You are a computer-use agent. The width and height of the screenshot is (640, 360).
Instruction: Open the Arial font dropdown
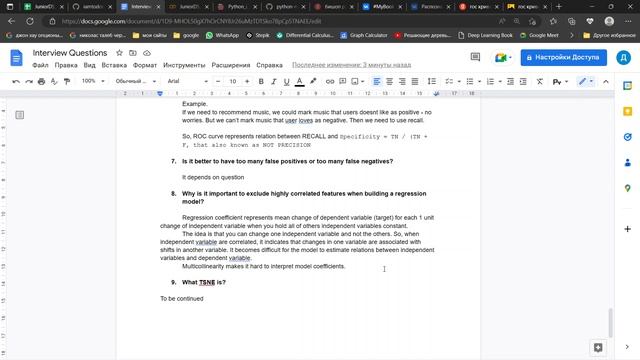[187, 81]
